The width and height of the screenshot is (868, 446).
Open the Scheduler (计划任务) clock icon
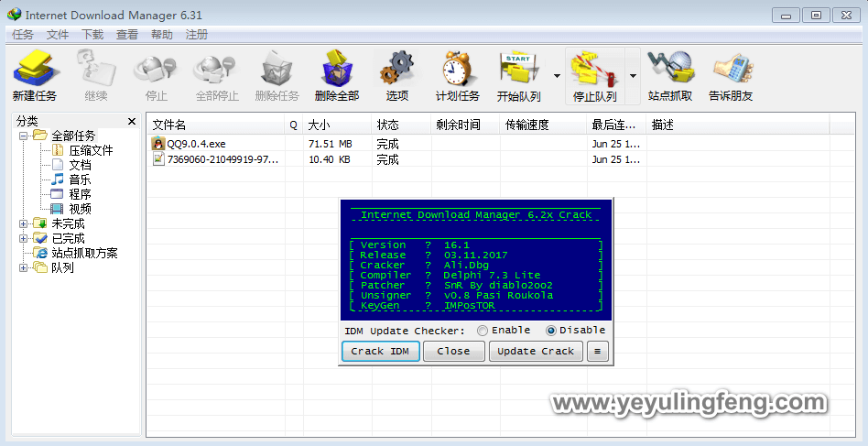[457, 69]
